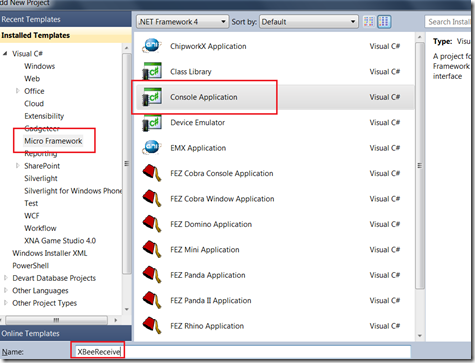Image resolution: width=475 pixels, height=363 pixels.
Task: Click the category tree horizontal scrollbar thumb
Action: tap(57, 320)
